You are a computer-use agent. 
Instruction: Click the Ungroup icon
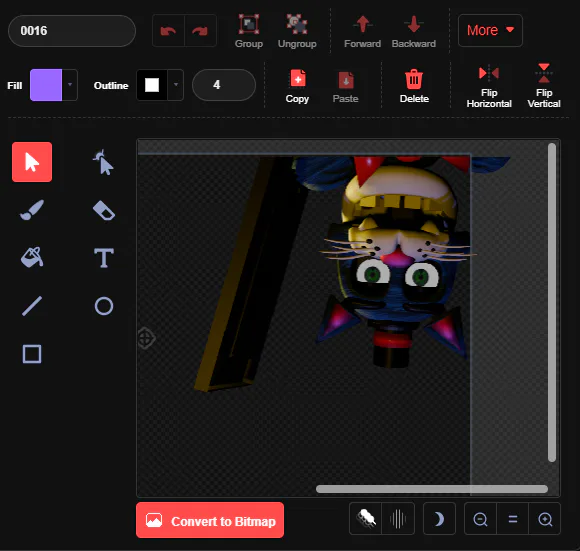(x=297, y=31)
